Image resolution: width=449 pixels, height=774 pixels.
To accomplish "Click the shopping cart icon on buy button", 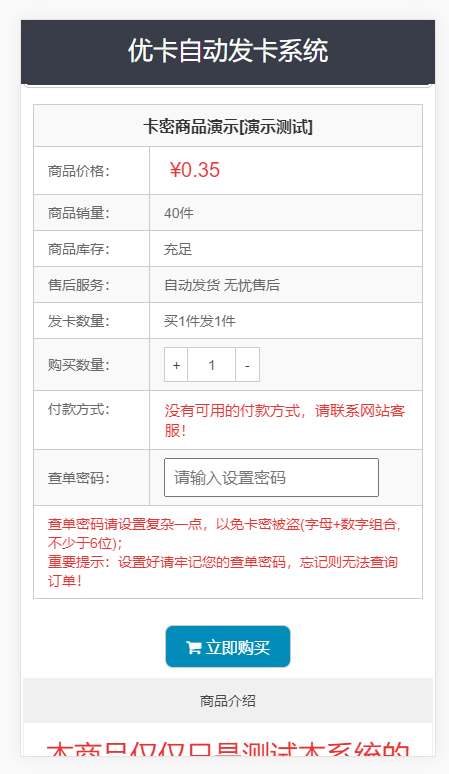I will 193,648.
